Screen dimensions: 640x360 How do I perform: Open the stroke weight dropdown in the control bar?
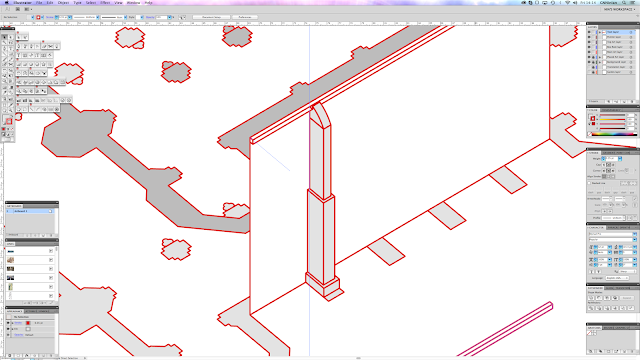click(70, 17)
